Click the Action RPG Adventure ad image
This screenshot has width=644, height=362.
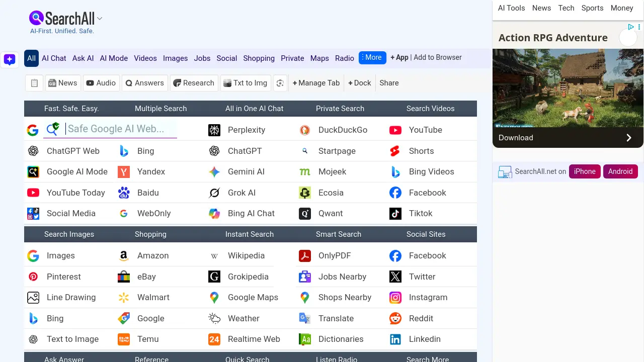point(568,88)
